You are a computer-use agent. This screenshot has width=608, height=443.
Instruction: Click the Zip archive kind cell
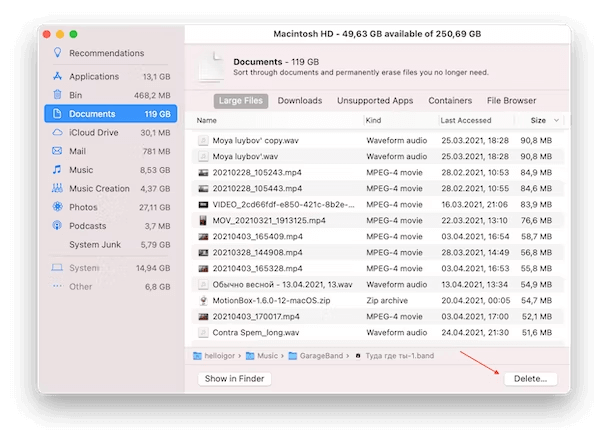pos(387,301)
